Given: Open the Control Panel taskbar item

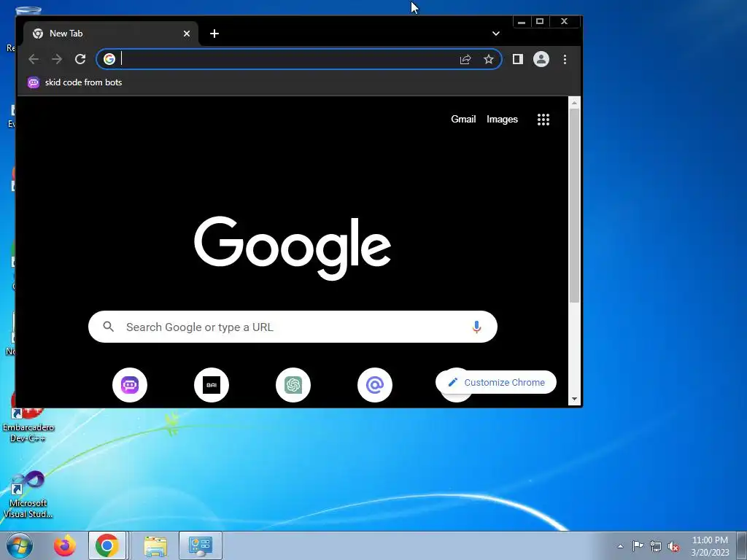Looking at the screenshot, I should (x=201, y=545).
